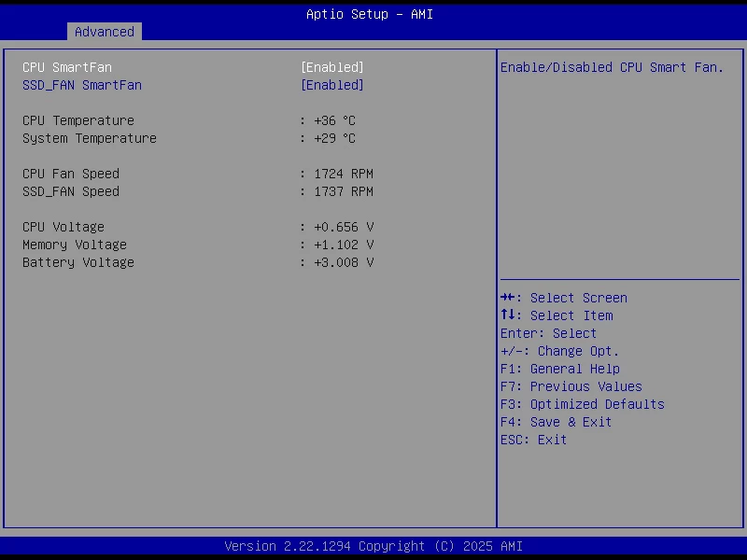Screen dimensions: 747x560
Task: Select the CPU SmartFan setting label
Action: pos(66,67)
